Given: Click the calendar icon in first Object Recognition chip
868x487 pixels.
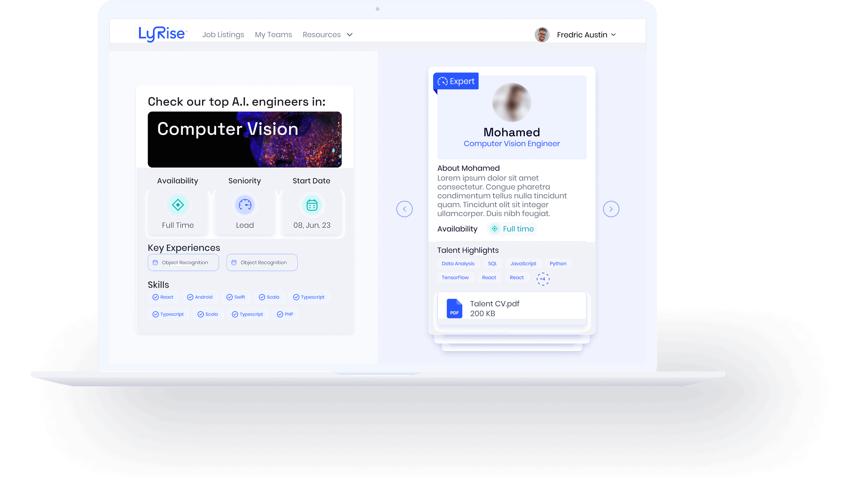Looking at the screenshot, I should click(155, 262).
